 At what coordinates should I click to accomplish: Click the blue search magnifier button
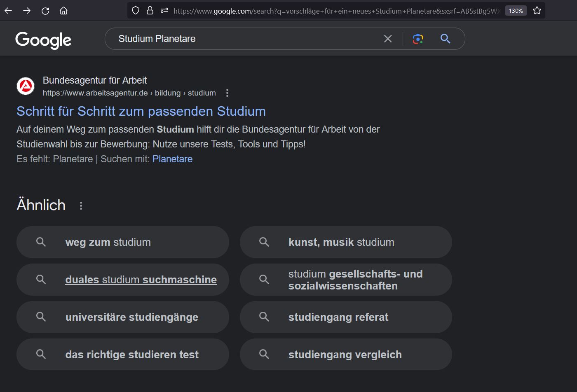pyautogui.click(x=445, y=39)
